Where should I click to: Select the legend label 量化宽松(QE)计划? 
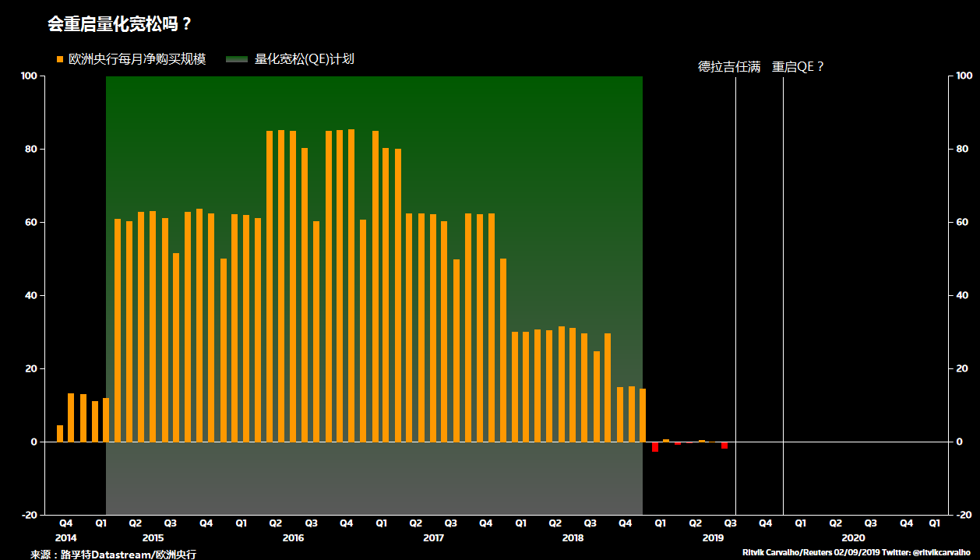(305, 59)
